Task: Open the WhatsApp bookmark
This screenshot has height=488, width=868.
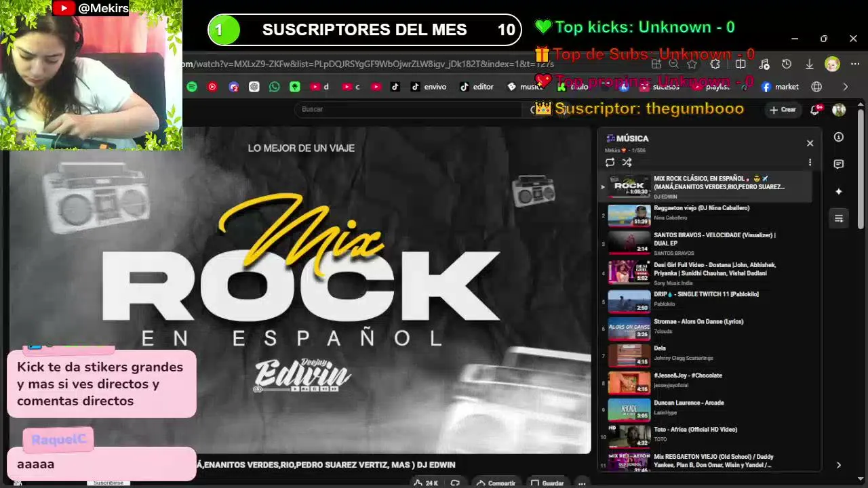Action: point(274,87)
